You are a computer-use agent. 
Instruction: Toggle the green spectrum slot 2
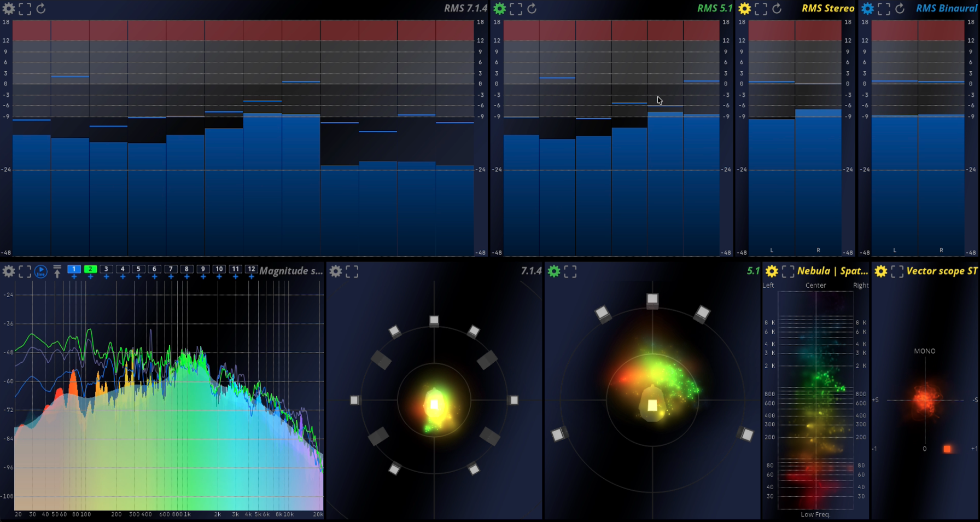pyautogui.click(x=90, y=269)
